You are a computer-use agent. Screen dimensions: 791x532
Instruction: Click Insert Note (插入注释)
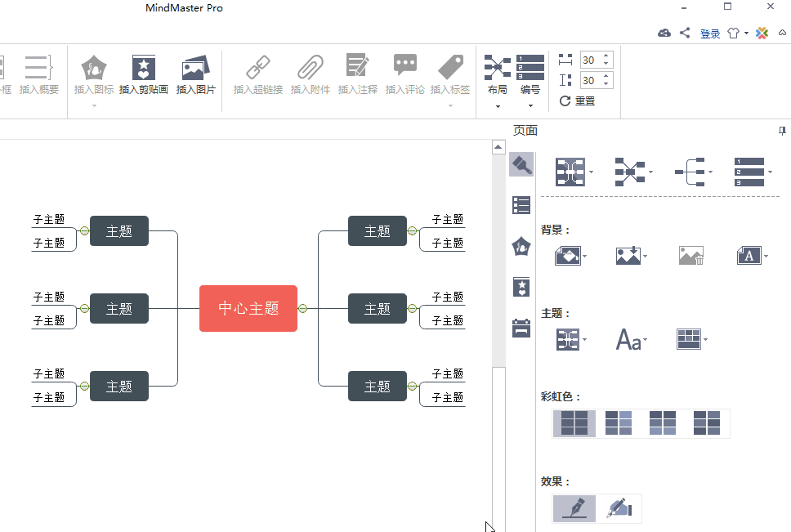tap(358, 74)
